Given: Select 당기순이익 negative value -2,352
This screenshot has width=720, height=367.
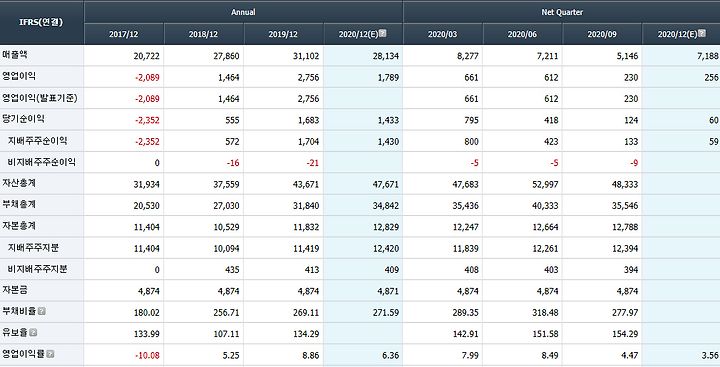Looking at the screenshot, I should pos(147,120).
